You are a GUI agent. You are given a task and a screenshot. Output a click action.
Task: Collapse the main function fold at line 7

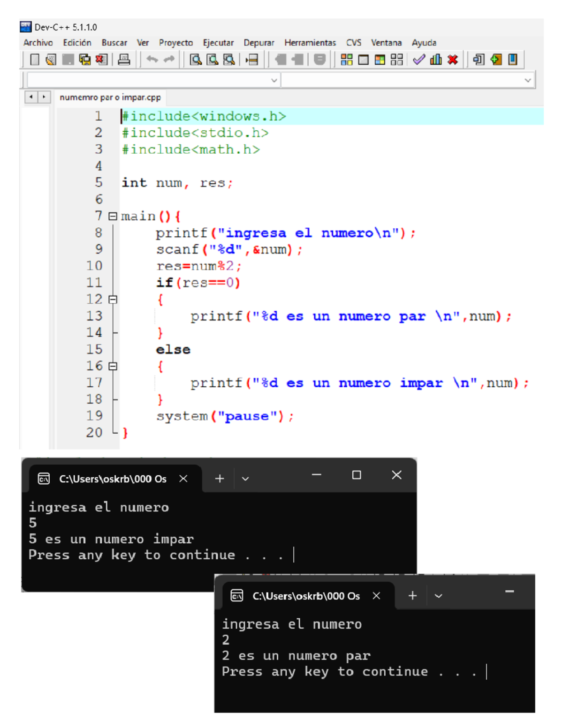click(113, 216)
